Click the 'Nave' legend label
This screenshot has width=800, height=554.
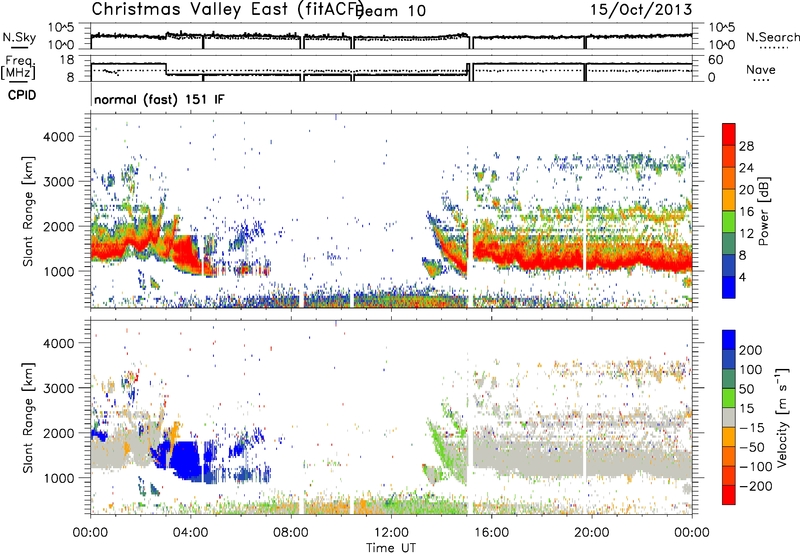pos(760,70)
